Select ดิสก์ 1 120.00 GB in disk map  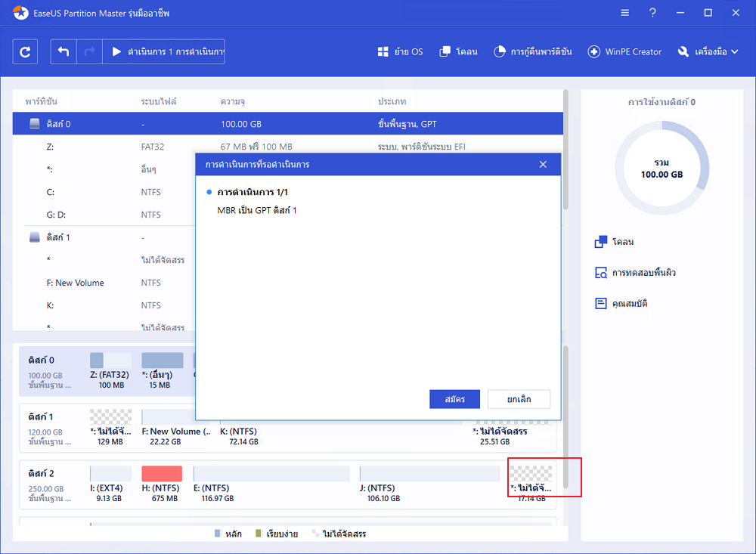(x=49, y=428)
